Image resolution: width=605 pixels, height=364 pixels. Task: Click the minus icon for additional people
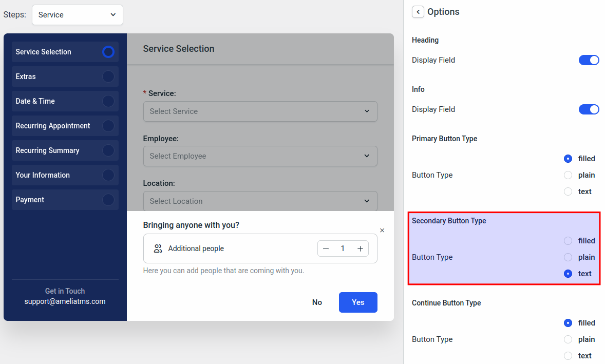[326, 249]
